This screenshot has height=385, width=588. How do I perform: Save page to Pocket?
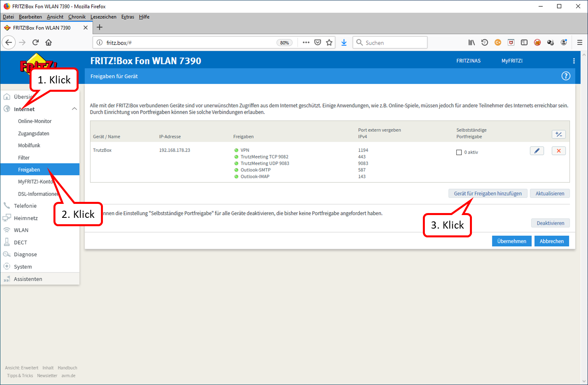coord(318,42)
